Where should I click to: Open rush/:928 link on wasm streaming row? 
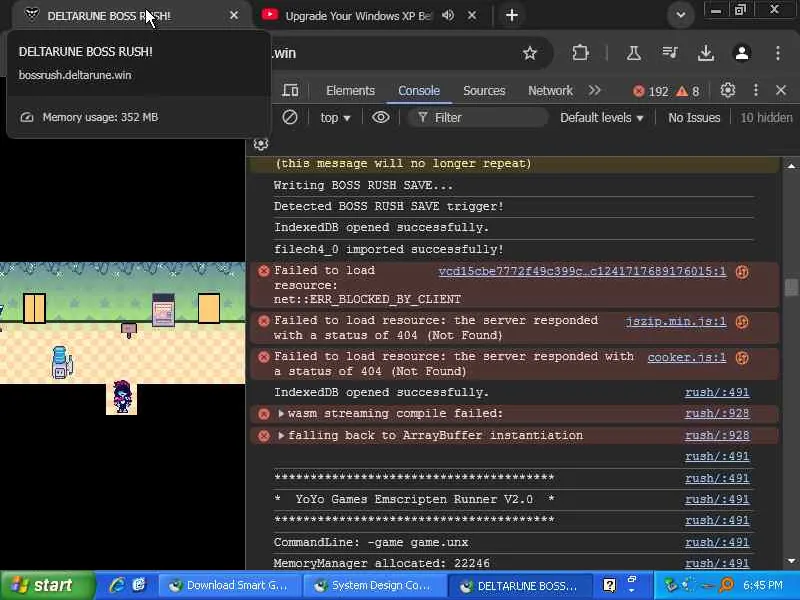point(717,414)
